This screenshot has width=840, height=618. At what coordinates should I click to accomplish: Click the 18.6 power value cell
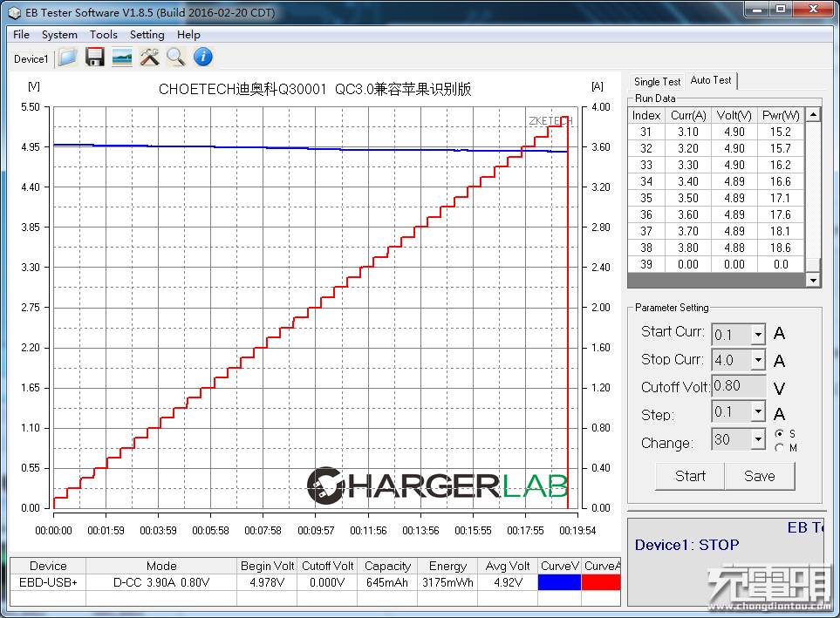click(x=781, y=248)
